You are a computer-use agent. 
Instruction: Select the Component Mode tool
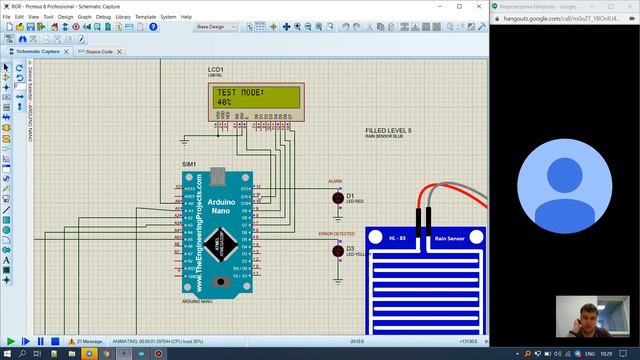coord(6,77)
